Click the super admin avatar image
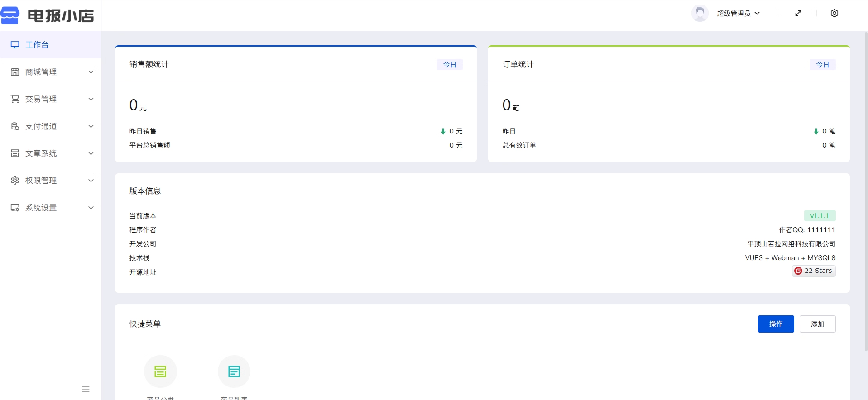868x400 pixels. point(700,13)
